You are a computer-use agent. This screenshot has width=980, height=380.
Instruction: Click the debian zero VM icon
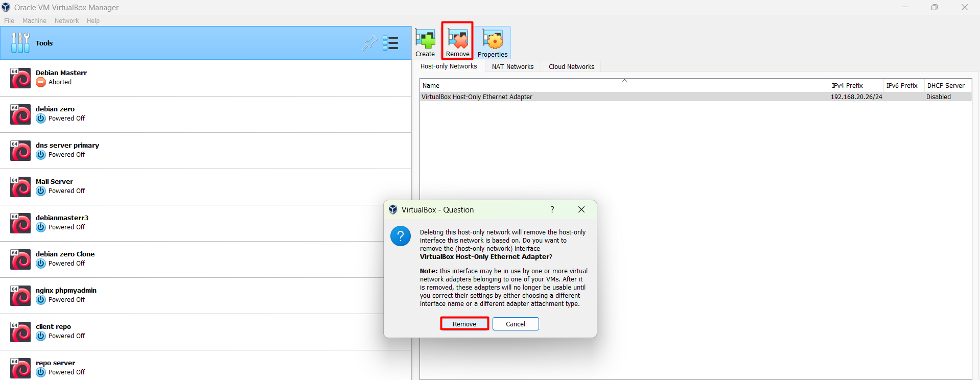[20, 114]
